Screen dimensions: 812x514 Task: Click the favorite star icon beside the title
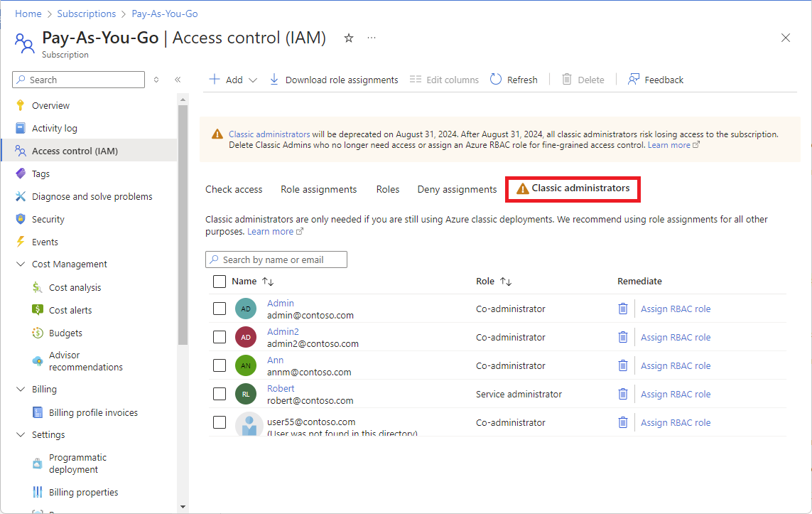[349, 38]
